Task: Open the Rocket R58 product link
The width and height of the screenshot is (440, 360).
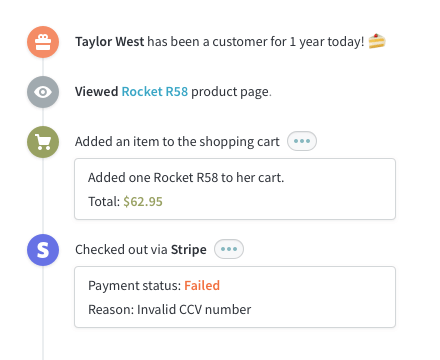Action: 155,92
